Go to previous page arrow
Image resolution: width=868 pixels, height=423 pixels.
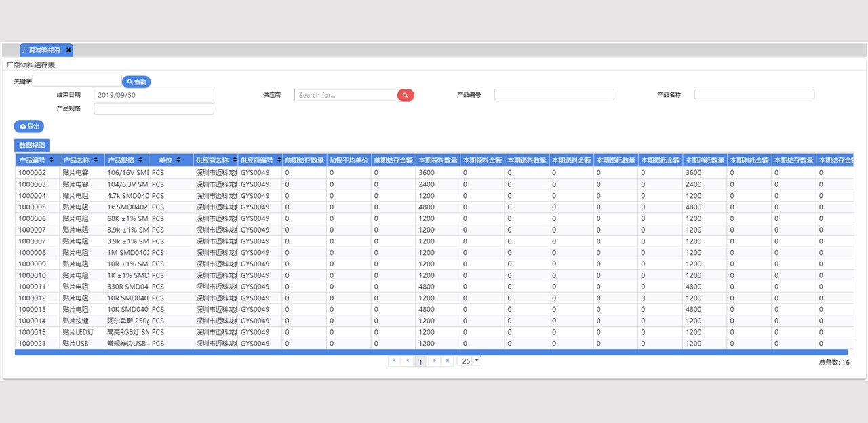pyautogui.click(x=408, y=361)
